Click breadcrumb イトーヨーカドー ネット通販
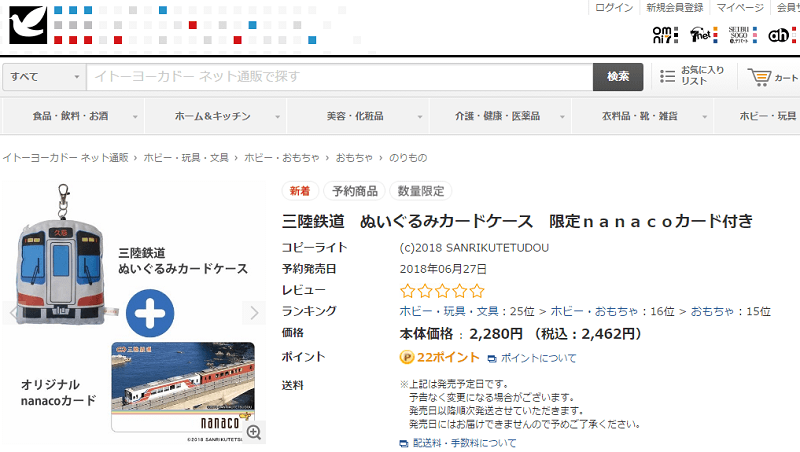 66,158
